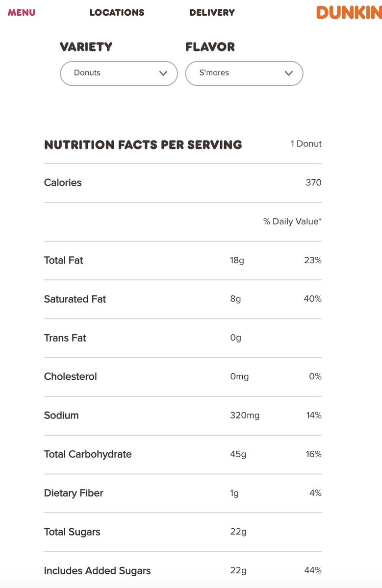Click the Nutrition Facts Per Serving heading
The height and width of the screenshot is (588, 382).
143,145
